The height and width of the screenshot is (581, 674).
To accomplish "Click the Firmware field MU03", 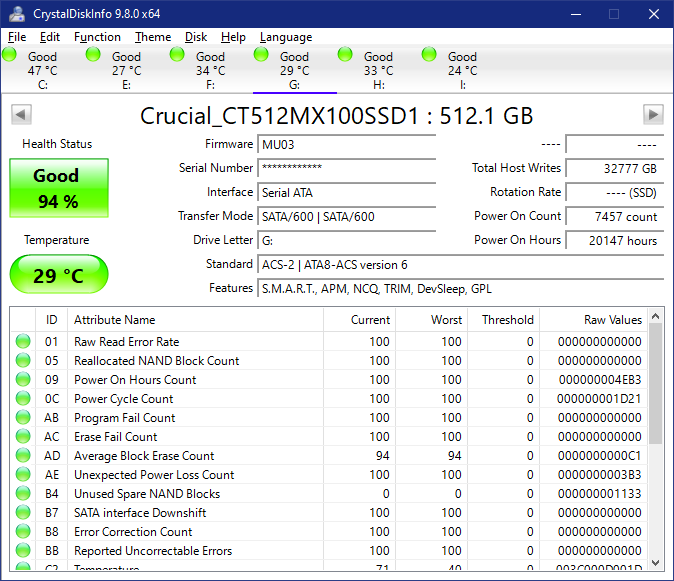I will coord(346,144).
